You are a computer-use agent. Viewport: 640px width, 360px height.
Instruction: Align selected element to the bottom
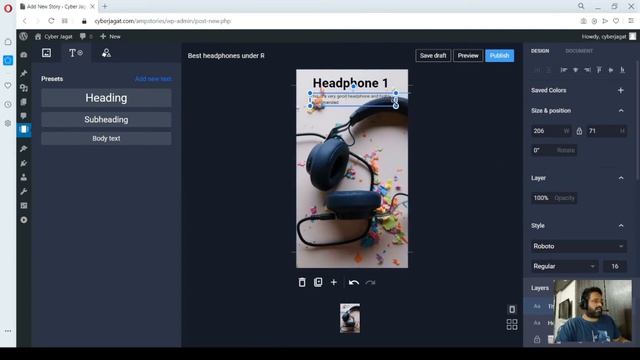[622, 70]
